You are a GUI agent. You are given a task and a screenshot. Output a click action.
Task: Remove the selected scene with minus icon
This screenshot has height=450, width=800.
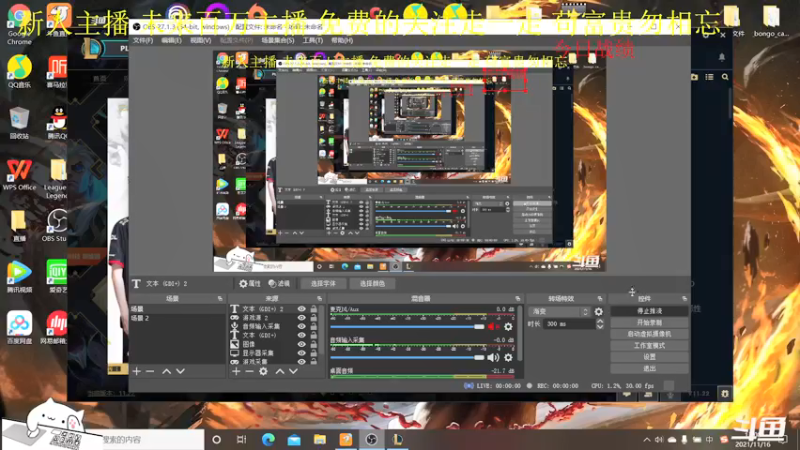point(150,371)
